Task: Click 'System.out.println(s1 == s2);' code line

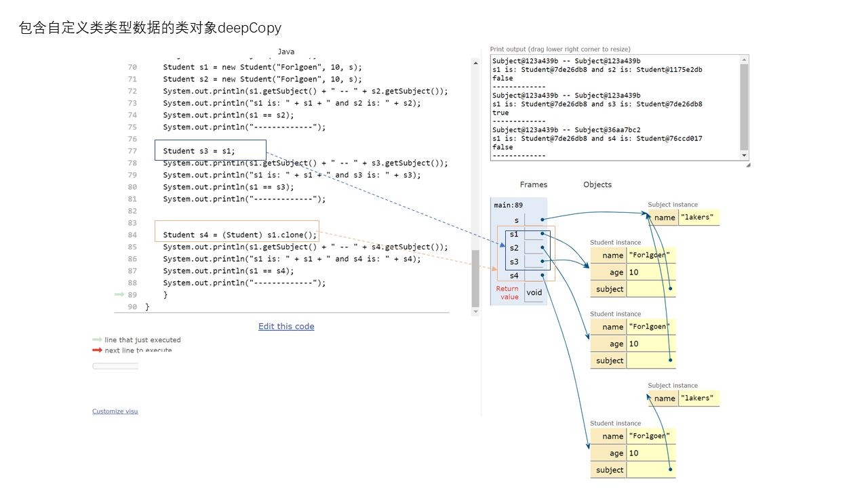Action: click(x=229, y=115)
